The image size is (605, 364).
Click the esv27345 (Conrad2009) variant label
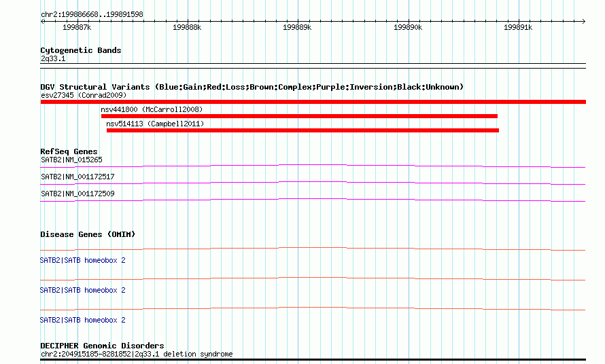click(x=84, y=95)
